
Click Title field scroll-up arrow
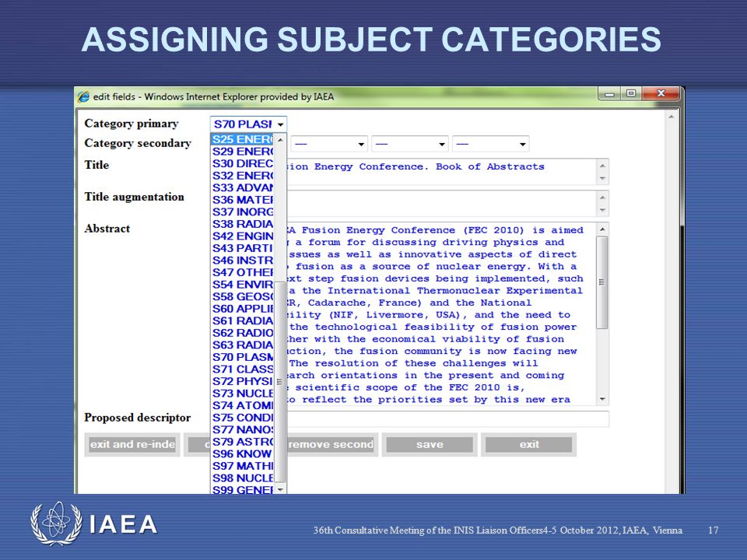(602, 166)
